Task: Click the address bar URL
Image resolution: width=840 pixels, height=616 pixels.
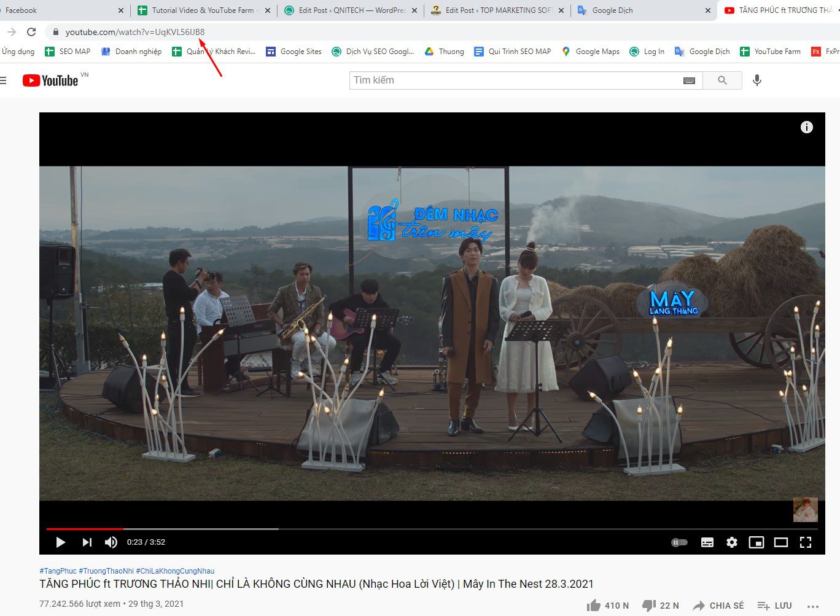Action: tap(135, 32)
